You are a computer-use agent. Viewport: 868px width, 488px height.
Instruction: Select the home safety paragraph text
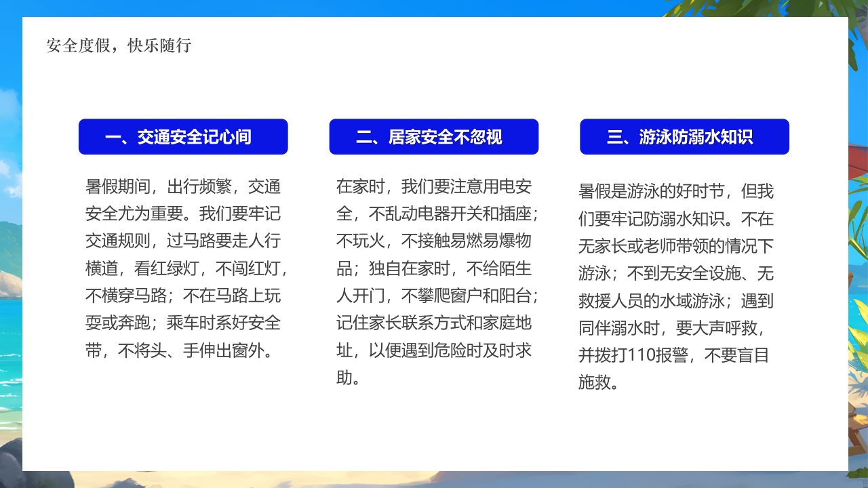tap(434, 283)
